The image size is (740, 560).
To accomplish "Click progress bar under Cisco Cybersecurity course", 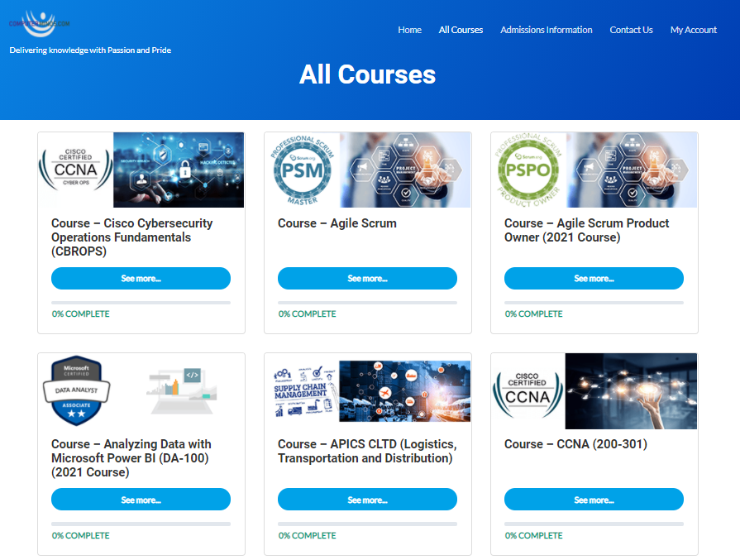I will click(141, 303).
